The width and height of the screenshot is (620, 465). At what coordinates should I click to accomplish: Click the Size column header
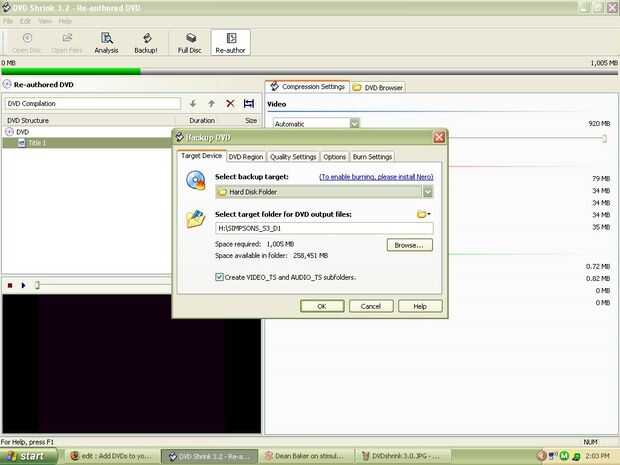[251, 120]
